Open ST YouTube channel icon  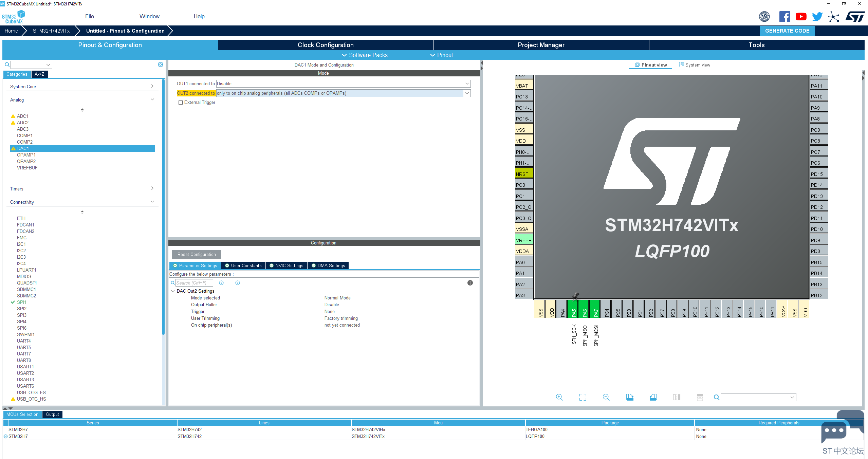tap(801, 16)
